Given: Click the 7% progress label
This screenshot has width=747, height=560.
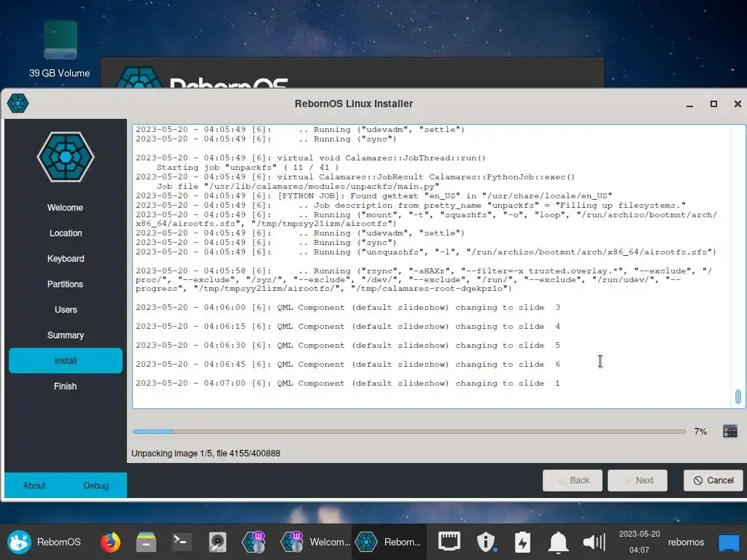Looking at the screenshot, I should pyautogui.click(x=700, y=432).
